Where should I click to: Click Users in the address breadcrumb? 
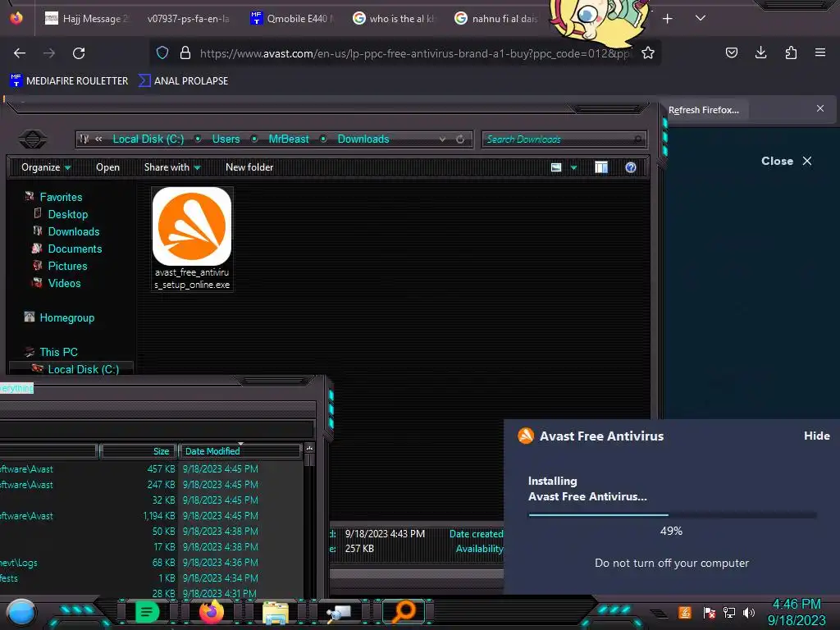point(226,139)
